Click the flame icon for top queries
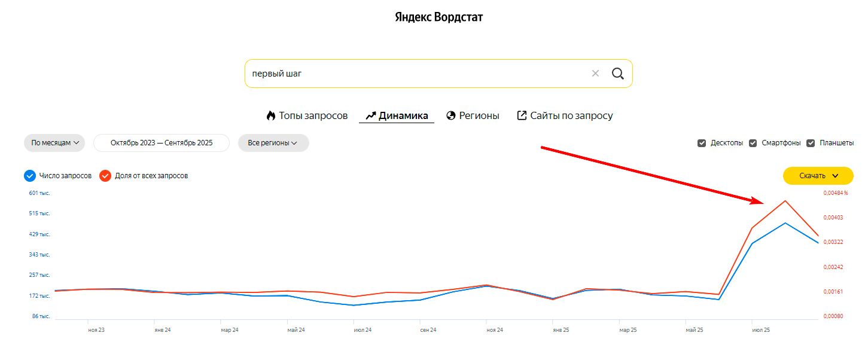The image size is (868, 348). coord(271,115)
